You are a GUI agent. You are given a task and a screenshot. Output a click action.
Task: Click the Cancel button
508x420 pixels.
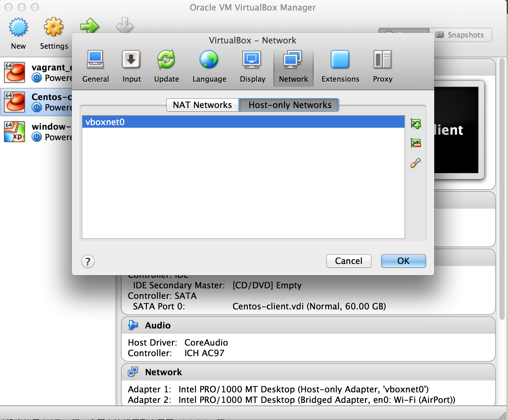(x=349, y=261)
